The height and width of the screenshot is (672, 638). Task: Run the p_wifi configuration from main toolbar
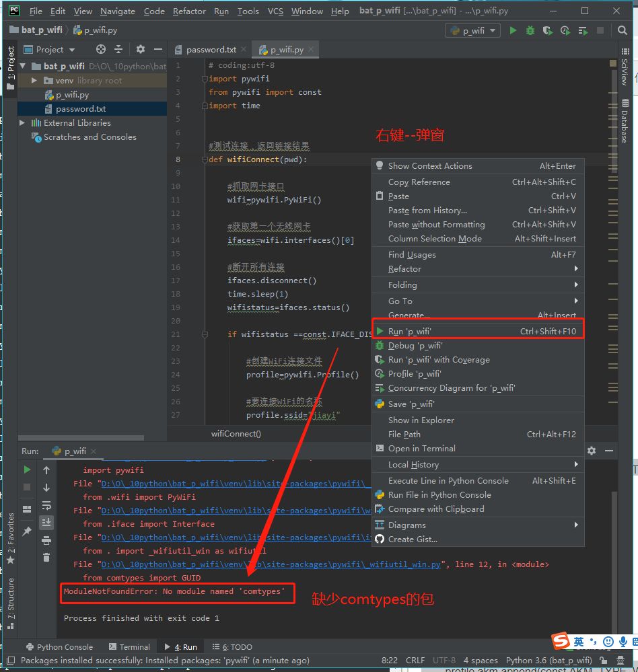(x=513, y=30)
